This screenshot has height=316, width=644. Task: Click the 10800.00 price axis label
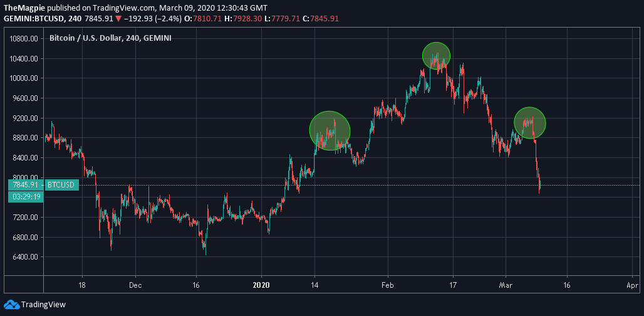pyautogui.click(x=24, y=39)
